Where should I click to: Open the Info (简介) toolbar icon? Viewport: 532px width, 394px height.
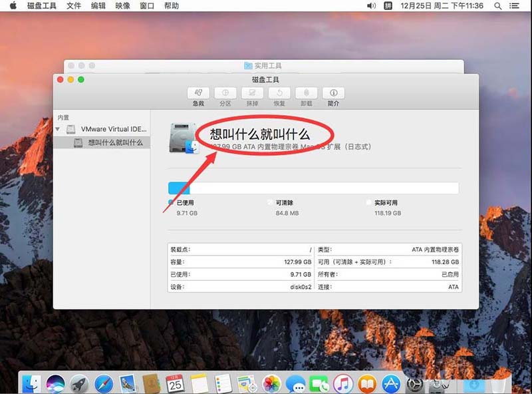tap(332, 93)
